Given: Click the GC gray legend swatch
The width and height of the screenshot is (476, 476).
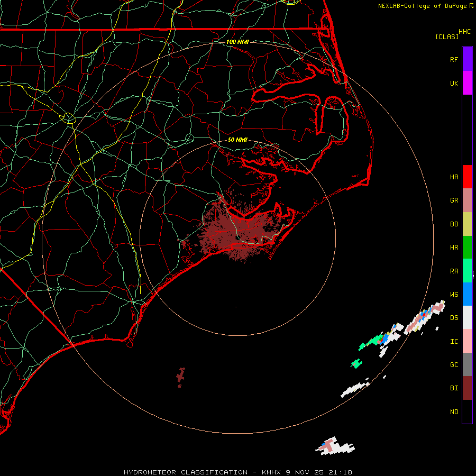Looking at the screenshot, I should coord(467,364).
